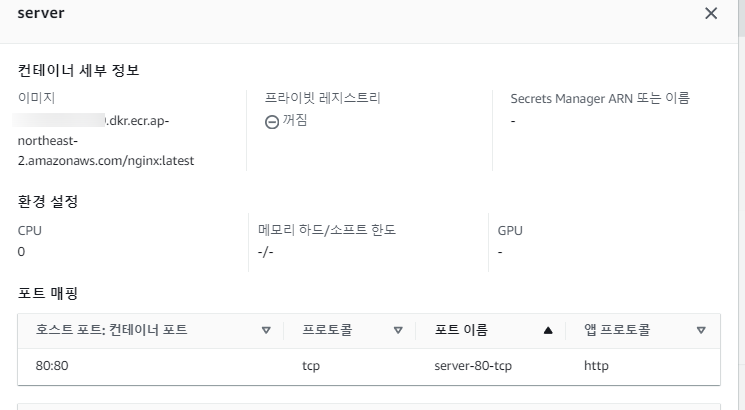
Task: Select the server-80-tcp port name
Action: pyautogui.click(x=473, y=366)
